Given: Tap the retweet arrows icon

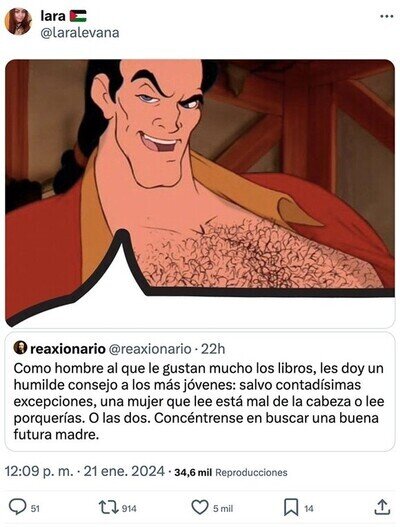Looking at the screenshot, I should 109,507.
